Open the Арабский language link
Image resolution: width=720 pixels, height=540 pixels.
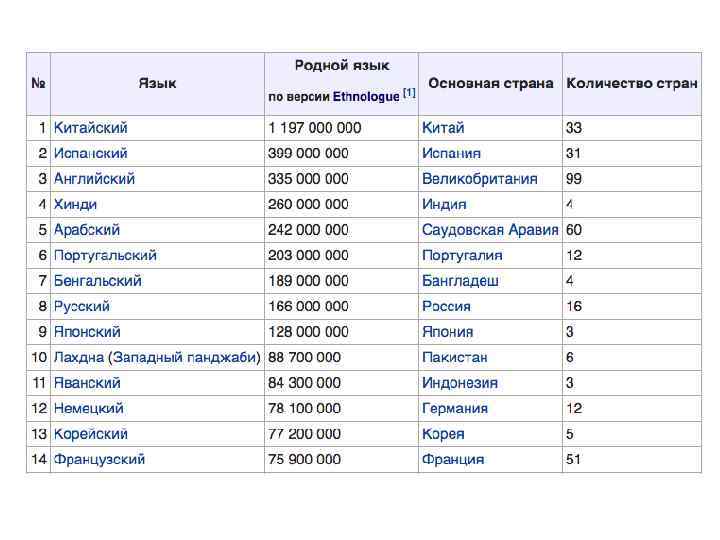87,230
